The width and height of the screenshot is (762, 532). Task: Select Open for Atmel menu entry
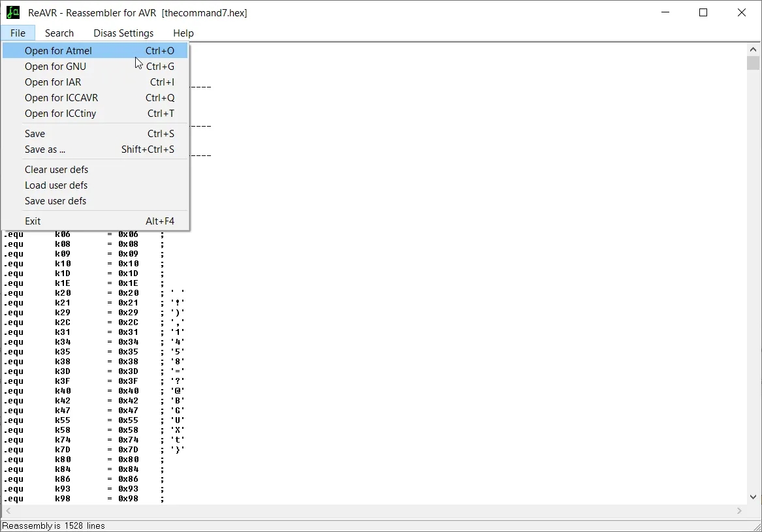tap(58, 51)
